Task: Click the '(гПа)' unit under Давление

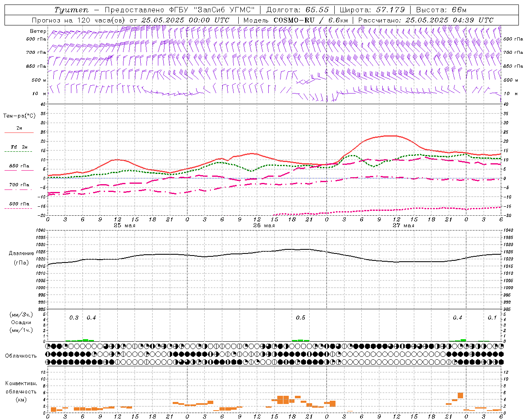Action: tap(21, 263)
